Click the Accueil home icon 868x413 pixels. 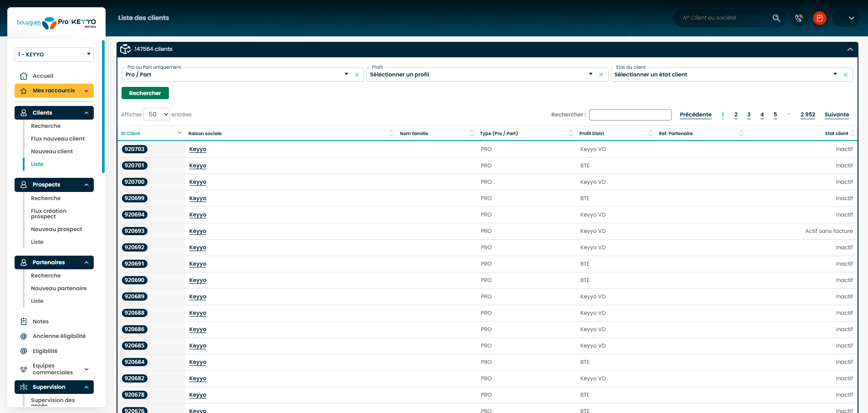[24, 76]
